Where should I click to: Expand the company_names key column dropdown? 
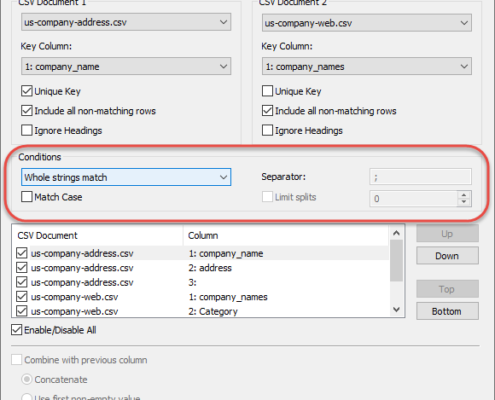(366, 66)
